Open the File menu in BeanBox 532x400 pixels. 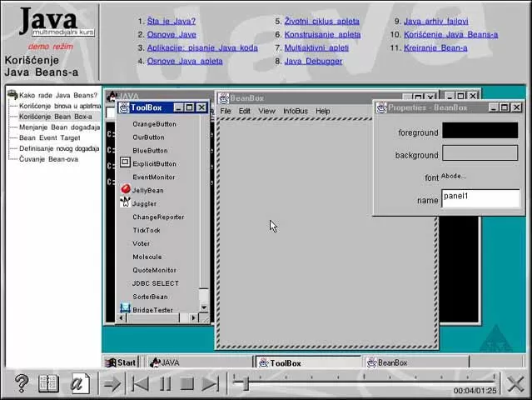(x=226, y=111)
